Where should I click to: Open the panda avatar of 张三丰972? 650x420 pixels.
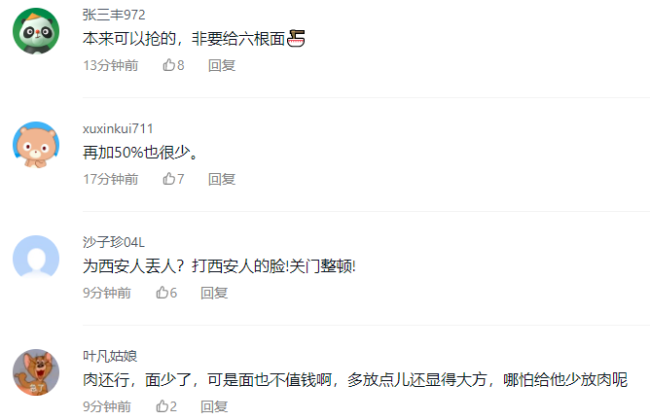point(36,31)
